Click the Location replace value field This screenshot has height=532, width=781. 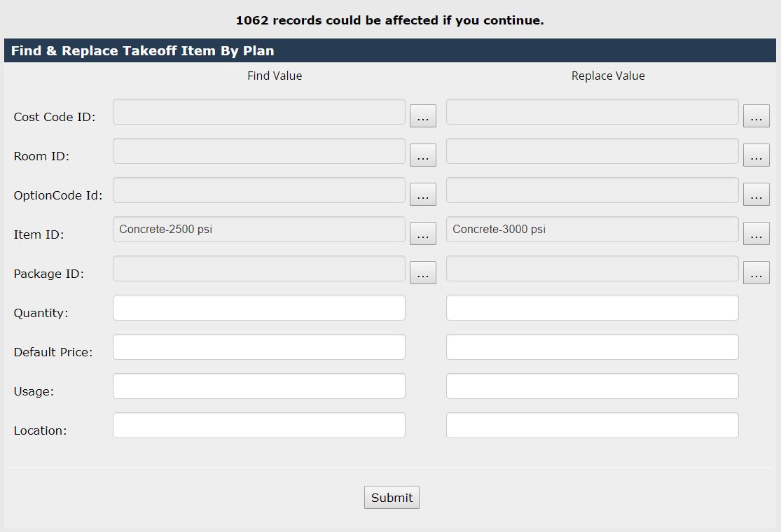click(x=592, y=426)
